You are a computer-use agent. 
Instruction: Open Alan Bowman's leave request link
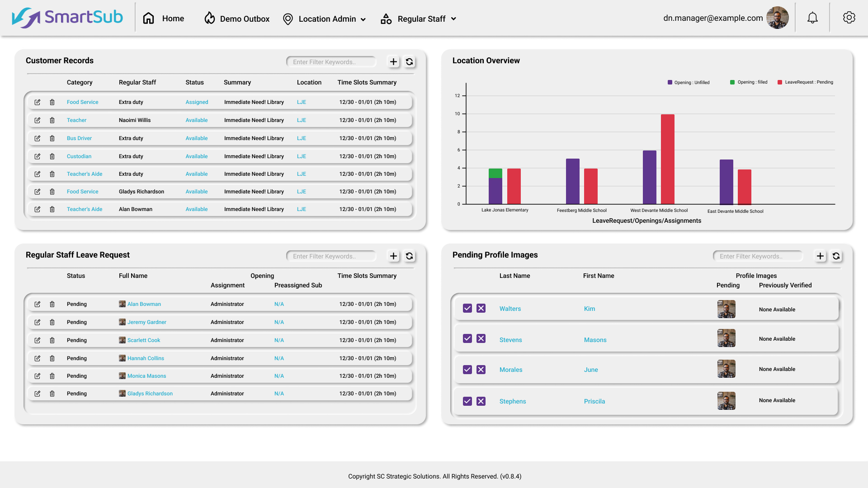point(144,304)
